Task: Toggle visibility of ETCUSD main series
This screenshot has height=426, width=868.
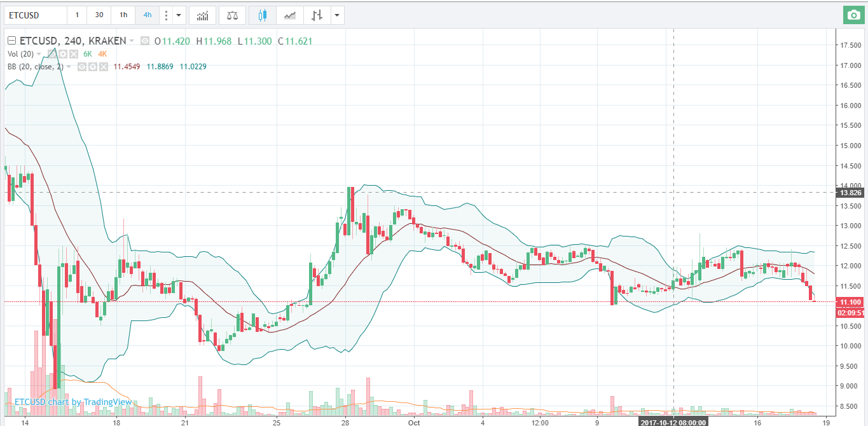Action: (145, 41)
